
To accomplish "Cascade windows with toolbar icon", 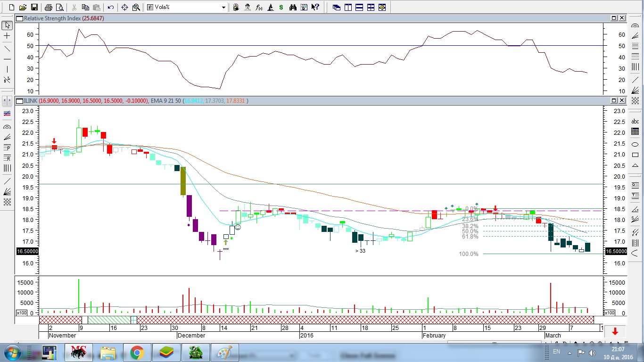I will pos(337,8).
